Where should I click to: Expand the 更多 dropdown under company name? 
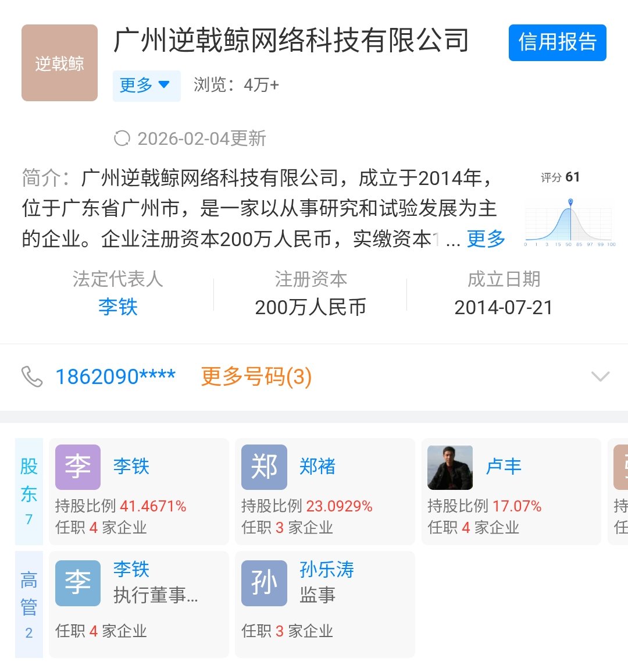point(147,86)
